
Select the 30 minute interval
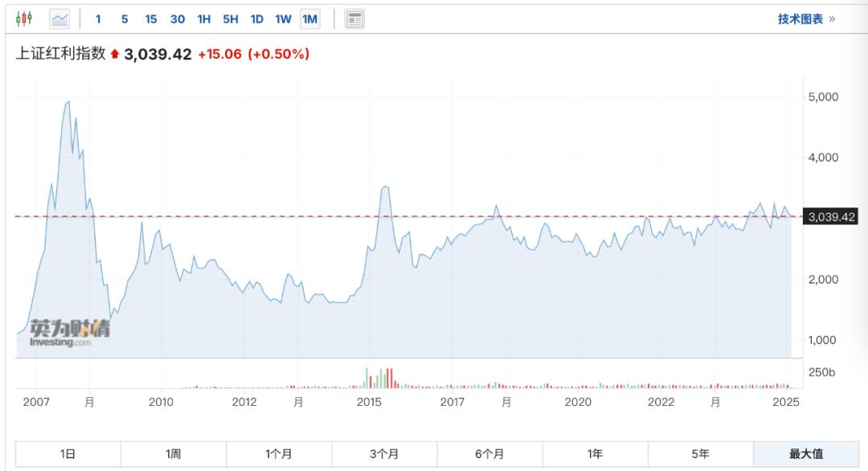coord(178,18)
